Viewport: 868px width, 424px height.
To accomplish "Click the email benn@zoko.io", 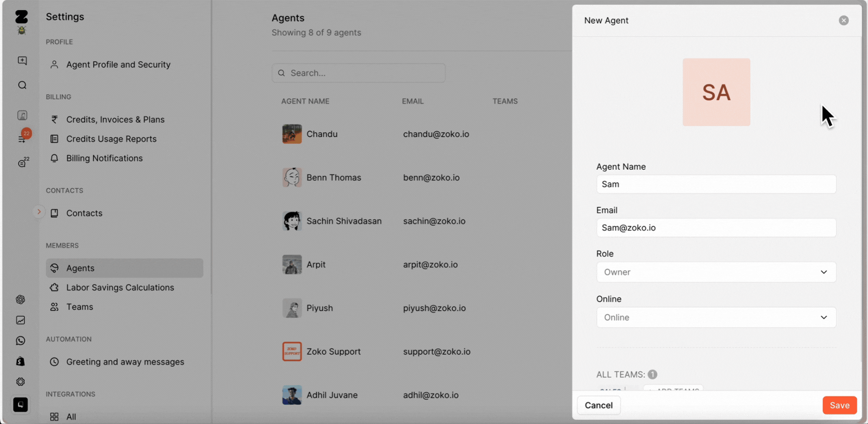I will pyautogui.click(x=431, y=177).
